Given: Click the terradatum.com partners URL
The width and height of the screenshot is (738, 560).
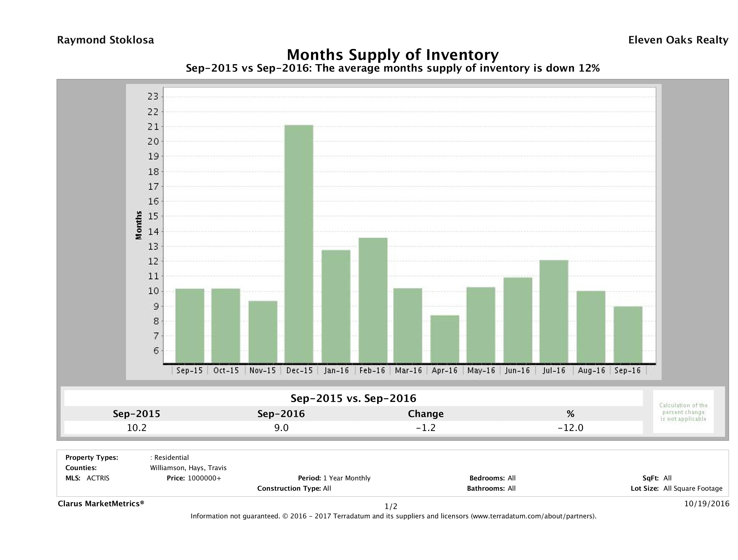Looking at the screenshot, I should tap(533, 516).
